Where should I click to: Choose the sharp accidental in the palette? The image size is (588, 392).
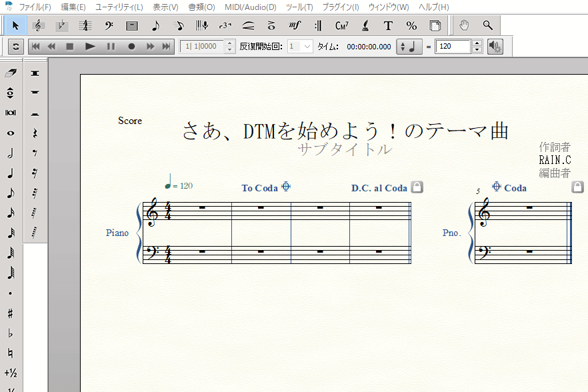point(11,313)
